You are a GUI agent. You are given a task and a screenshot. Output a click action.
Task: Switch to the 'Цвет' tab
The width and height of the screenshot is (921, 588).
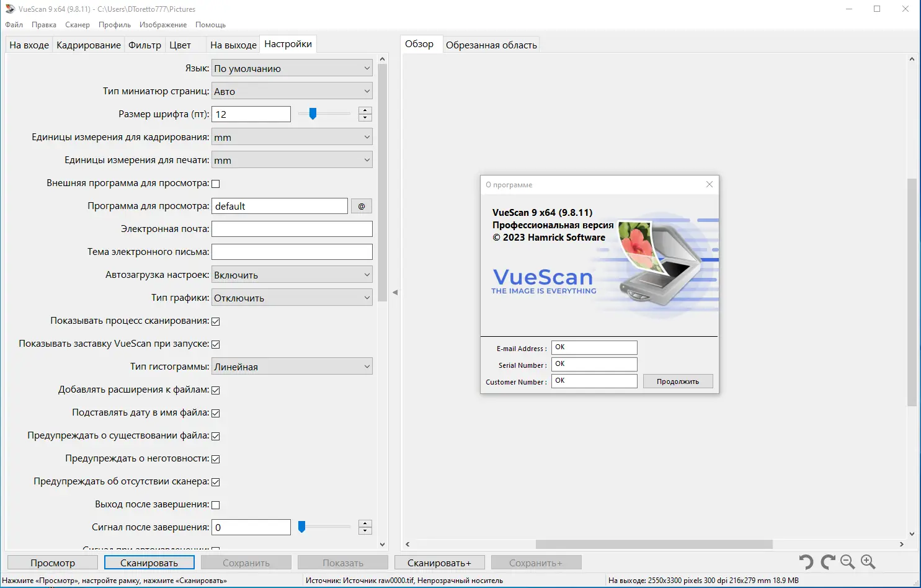coord(180,44)
